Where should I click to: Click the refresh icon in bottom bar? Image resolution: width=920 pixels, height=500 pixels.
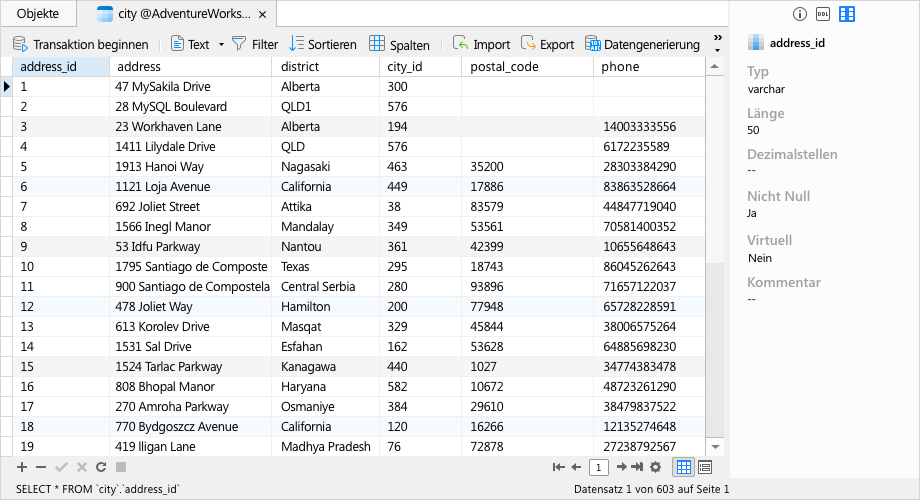pyautogui.click(x=101, y=467)
